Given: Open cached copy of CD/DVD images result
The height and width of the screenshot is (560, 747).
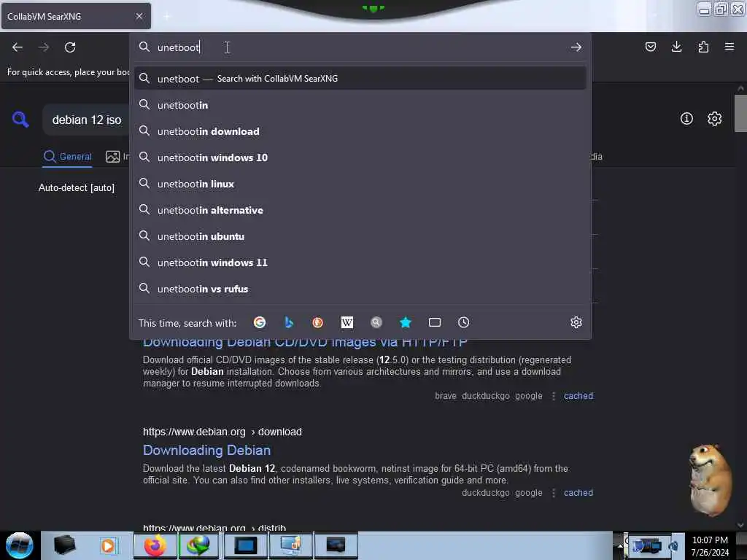Looking at the screenshot, I should pyautogui.click(x=578, y=396).
